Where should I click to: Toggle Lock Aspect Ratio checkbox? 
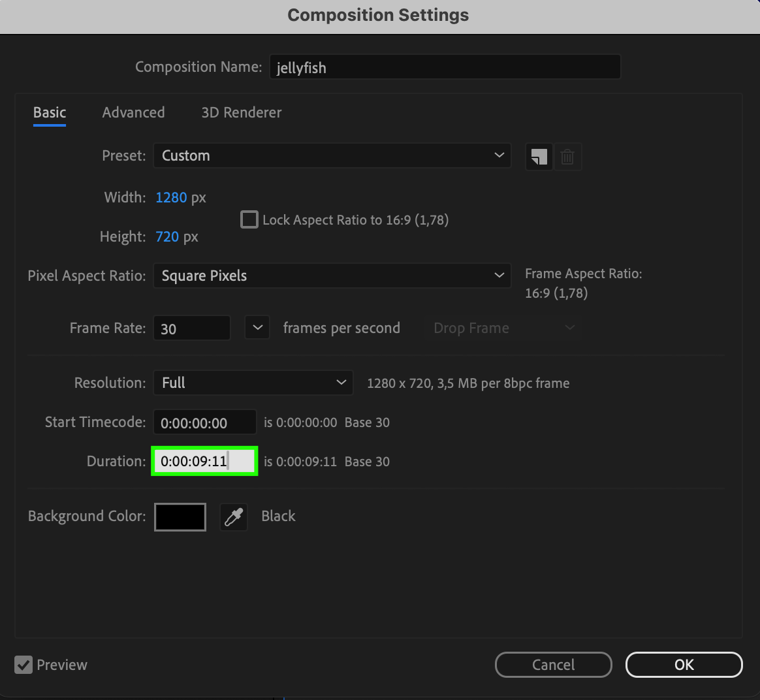(249, 219)
